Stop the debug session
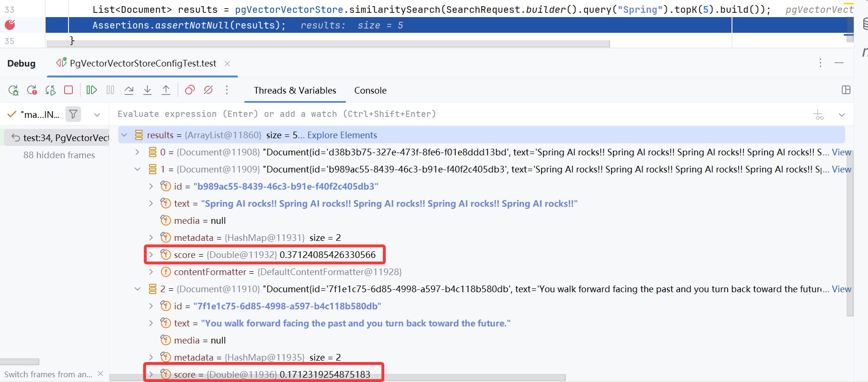Screen dimensions: 868x382 pos(68,90)
